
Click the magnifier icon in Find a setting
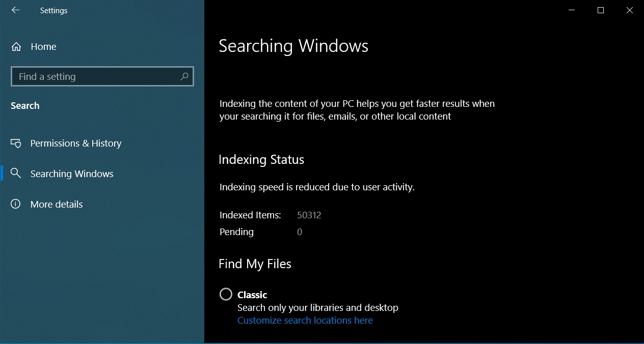184,76
